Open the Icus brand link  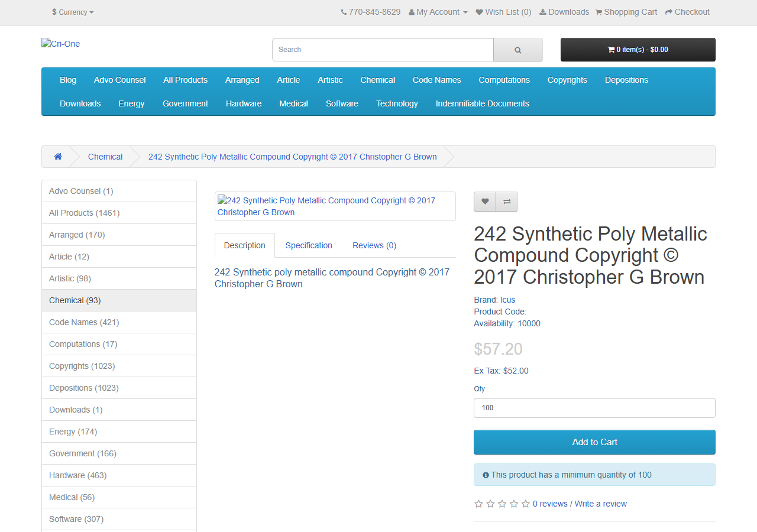(508, 300)
